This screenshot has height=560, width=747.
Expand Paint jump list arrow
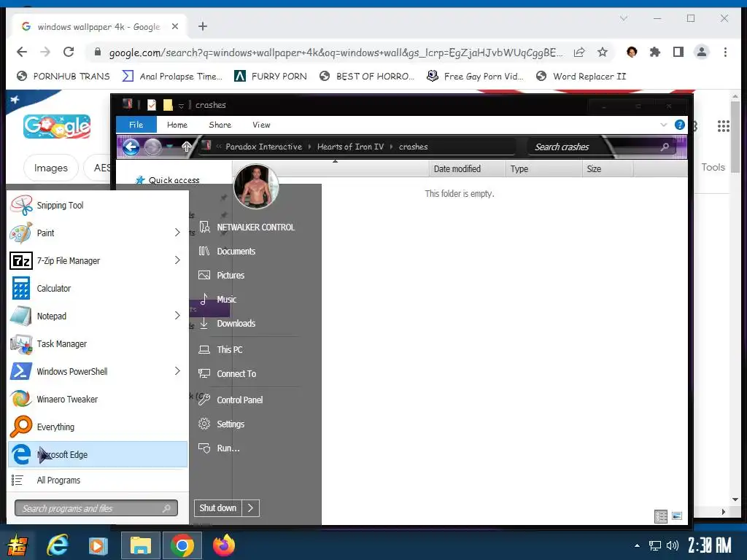177,233
